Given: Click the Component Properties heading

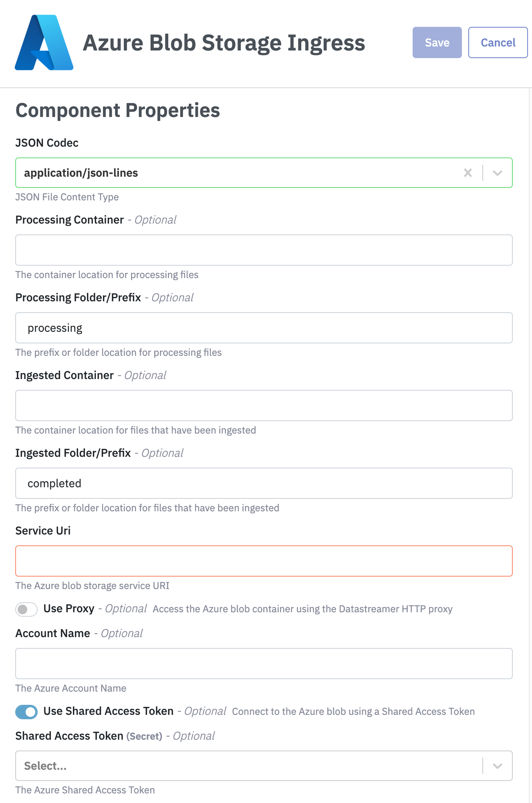Looking at the screenshot, I should [118, 110].
